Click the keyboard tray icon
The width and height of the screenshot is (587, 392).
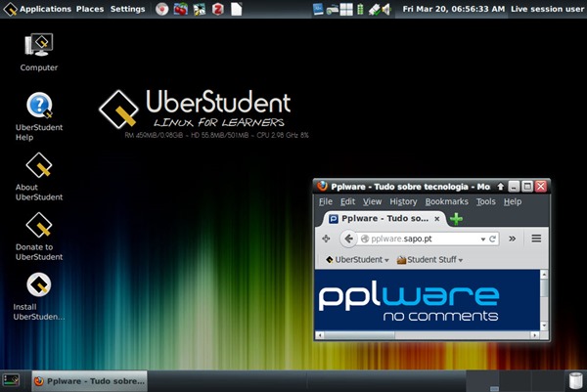(332, 10)
